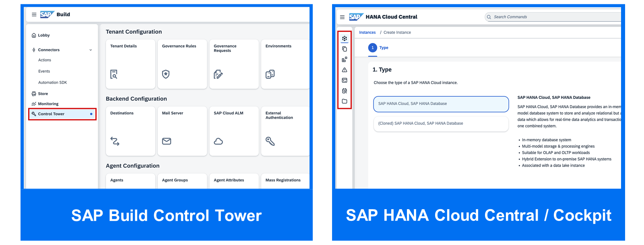Open the blocks icon in HANA sidebar

pos(345,60)
